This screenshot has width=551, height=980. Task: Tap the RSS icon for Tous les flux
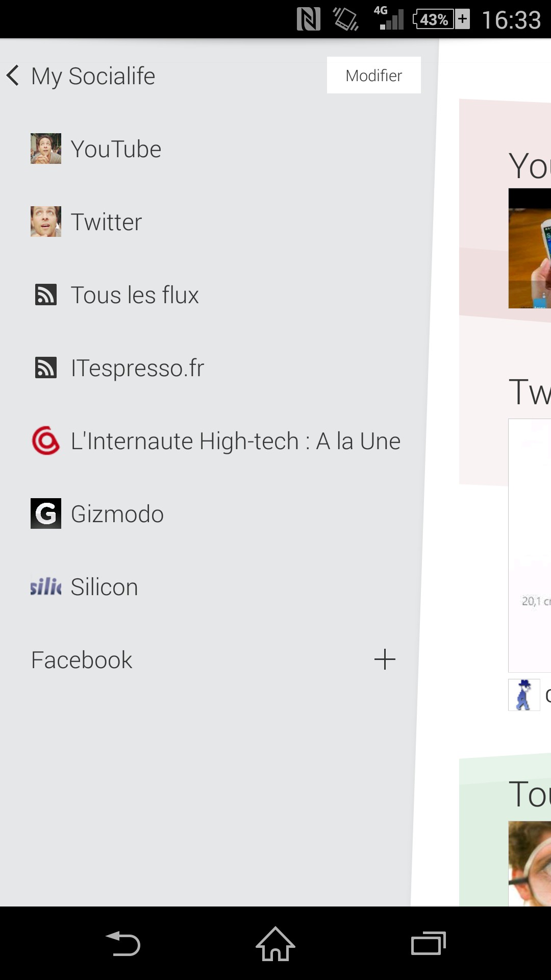click(x=46, y=295)
